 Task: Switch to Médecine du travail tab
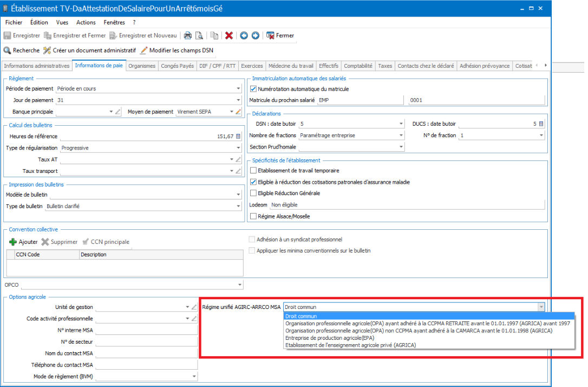(291, 66)
